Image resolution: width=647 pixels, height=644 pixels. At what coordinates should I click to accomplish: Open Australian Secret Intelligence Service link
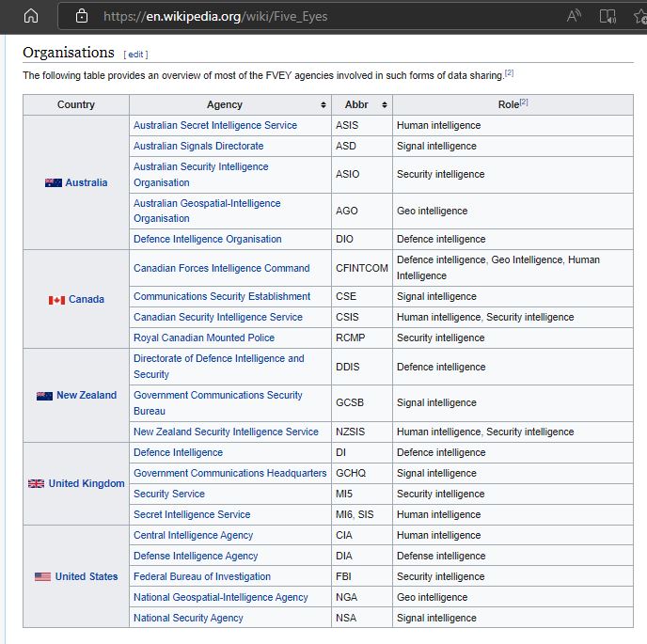tap(215, 125)
